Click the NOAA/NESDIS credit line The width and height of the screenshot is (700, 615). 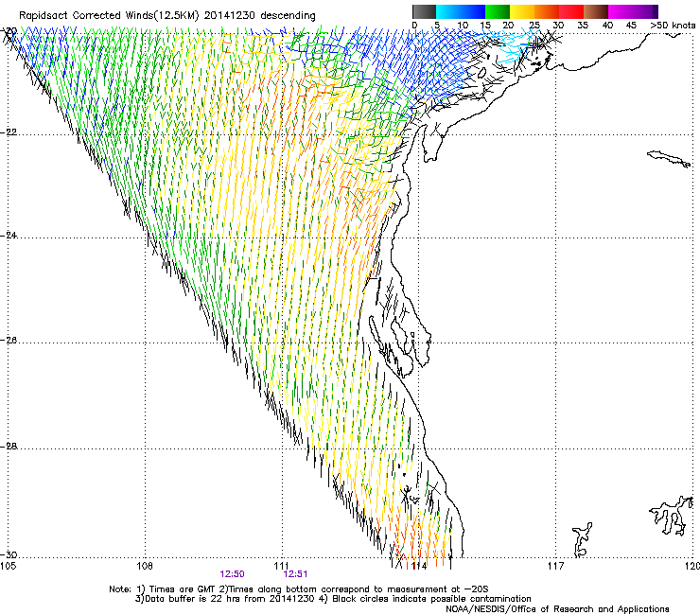tap(557, 609)
